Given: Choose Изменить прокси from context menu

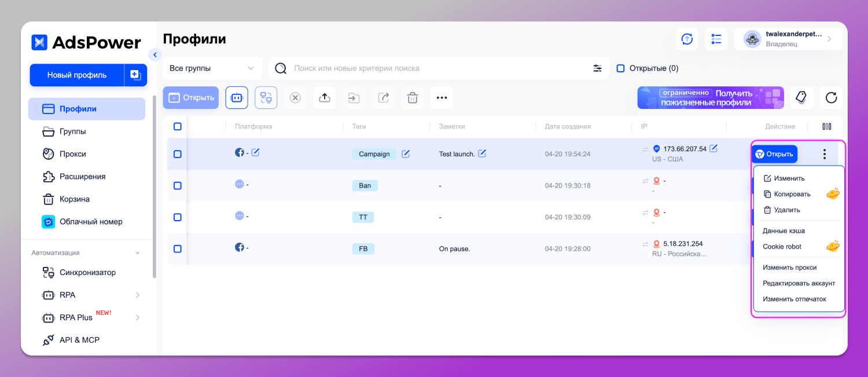Looking at the screenshot, I should [x=789, y=268].
